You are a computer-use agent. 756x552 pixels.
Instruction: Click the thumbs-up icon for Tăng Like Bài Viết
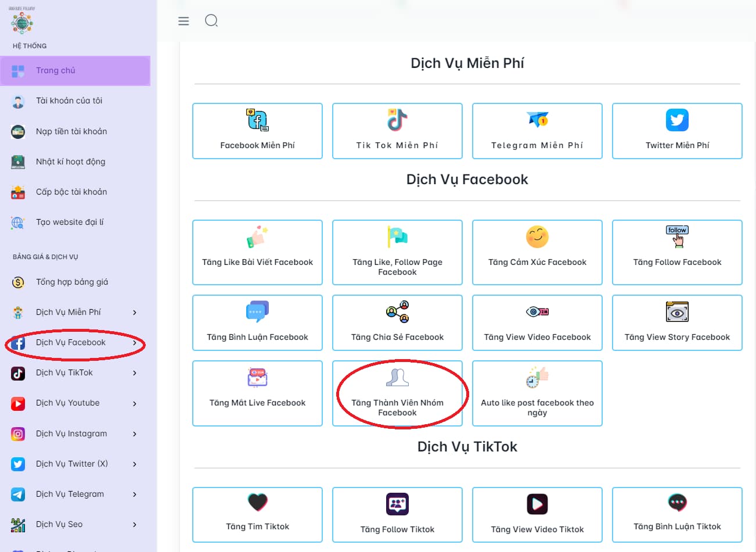click(257, 236)
